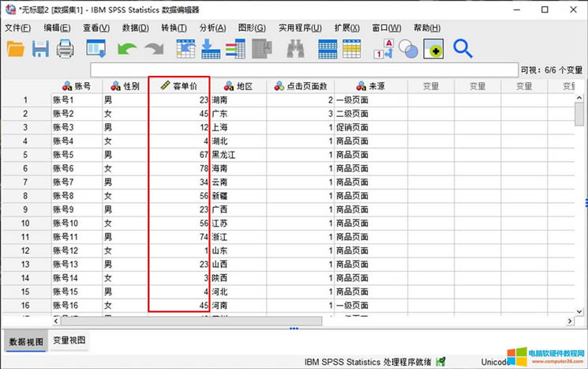The image size is (588, 369).
Task: Save the dataset with the floppy disk icon
Action: [40, 49]
